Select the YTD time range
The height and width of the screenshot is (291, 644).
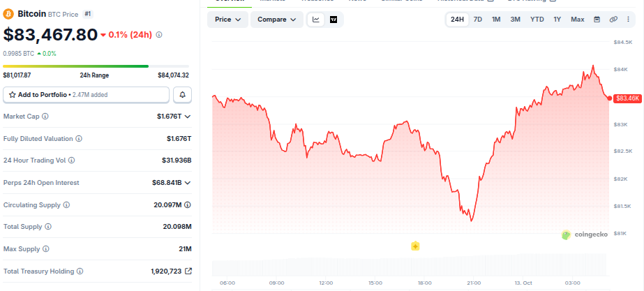coord(537,20)
